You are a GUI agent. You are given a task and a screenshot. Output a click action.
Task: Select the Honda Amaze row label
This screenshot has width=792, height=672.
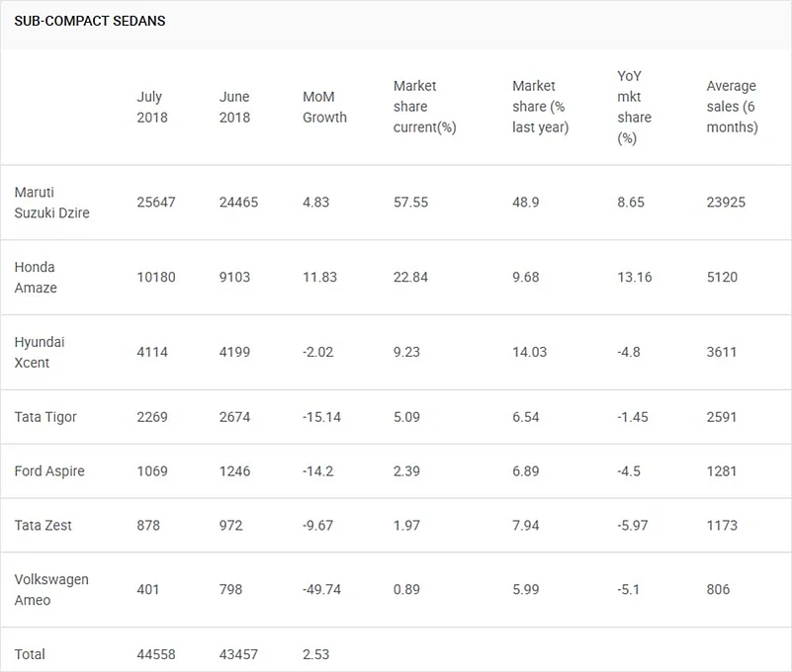tap(36, 277)
